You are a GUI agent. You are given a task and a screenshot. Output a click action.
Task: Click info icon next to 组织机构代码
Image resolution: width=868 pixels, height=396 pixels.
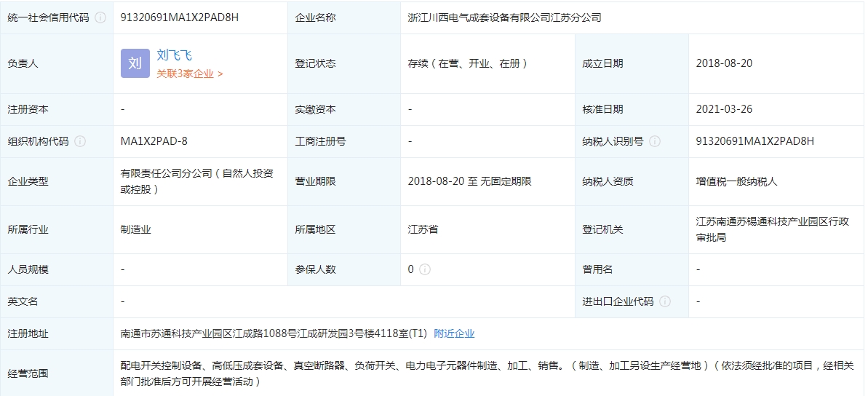coord(80,141)
